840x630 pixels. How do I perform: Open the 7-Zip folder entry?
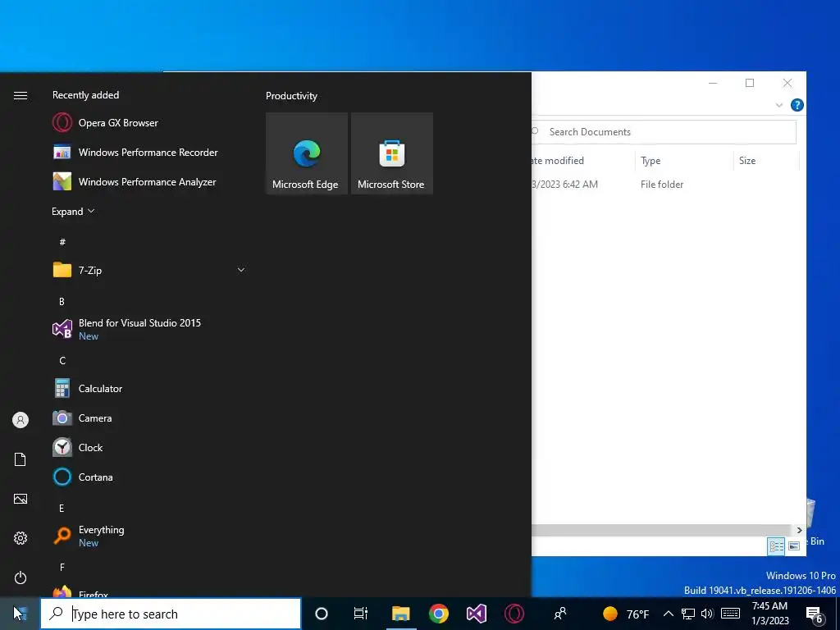149,270
